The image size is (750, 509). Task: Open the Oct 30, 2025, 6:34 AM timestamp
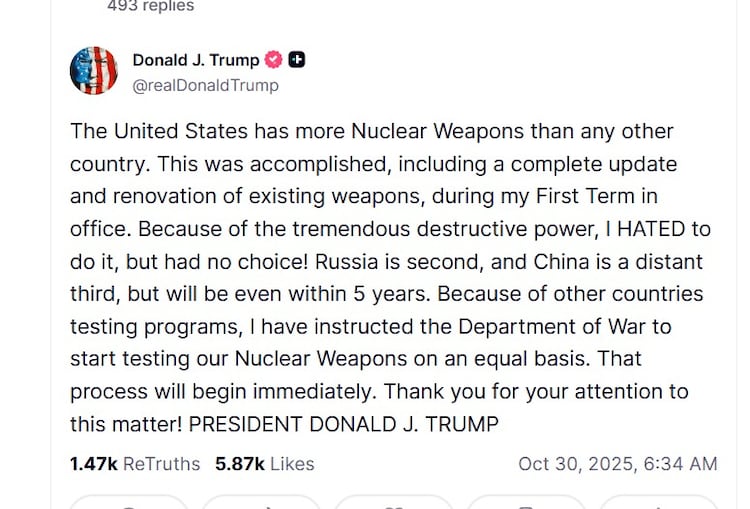[x=617, y=464]
